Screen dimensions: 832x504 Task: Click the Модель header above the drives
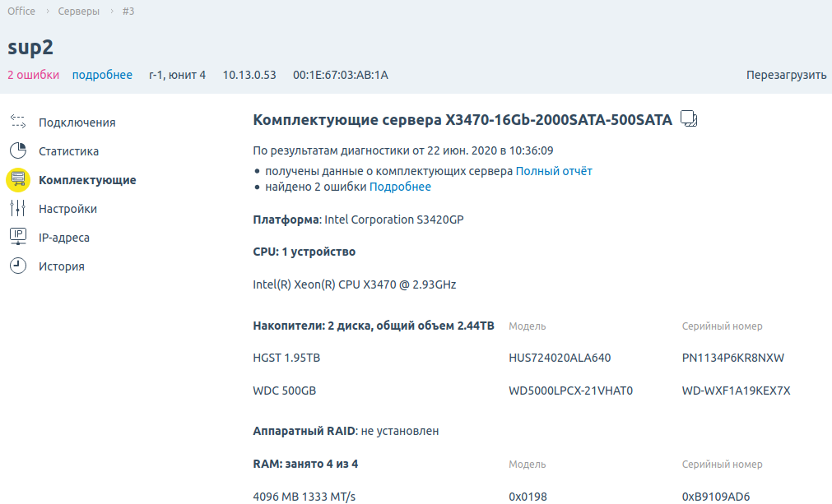click(x=528, y=326)
